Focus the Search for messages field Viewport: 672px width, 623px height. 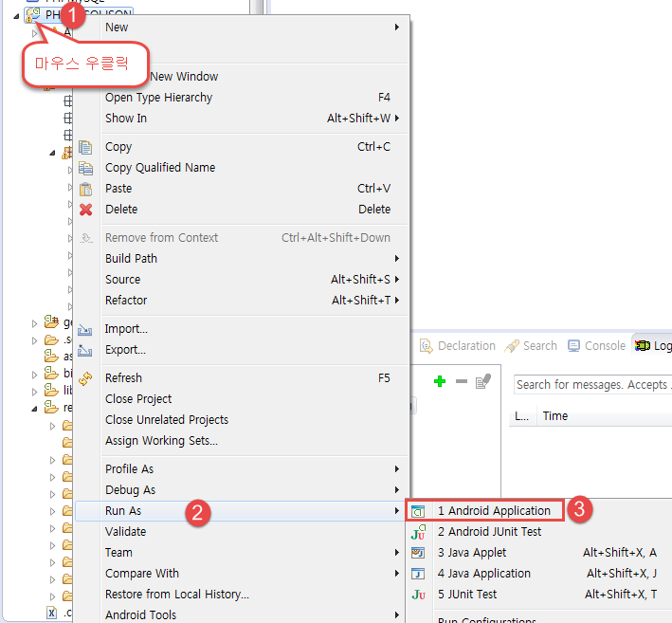point(592,385)
